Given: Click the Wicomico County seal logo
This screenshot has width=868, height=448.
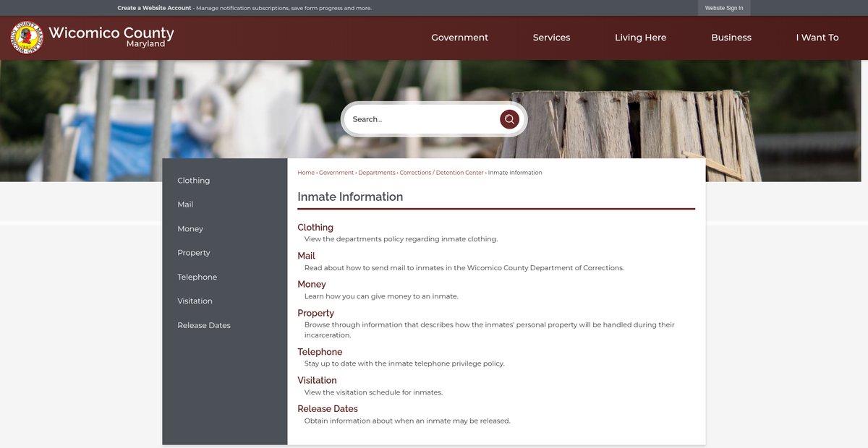Looking at the screenshot, I should point(27,37).
